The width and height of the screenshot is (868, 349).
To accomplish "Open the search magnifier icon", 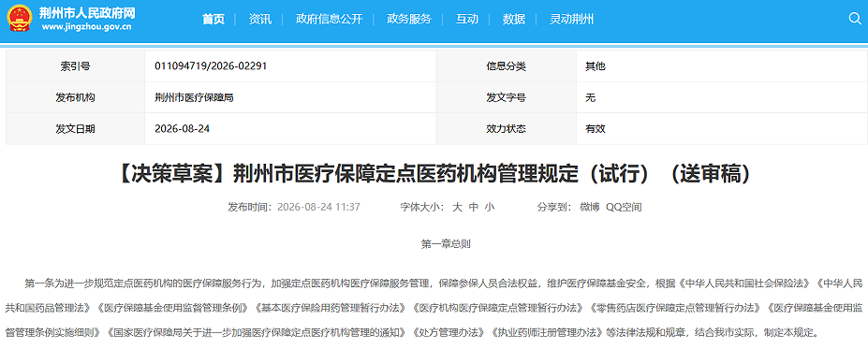I will (x=854, y=19).
